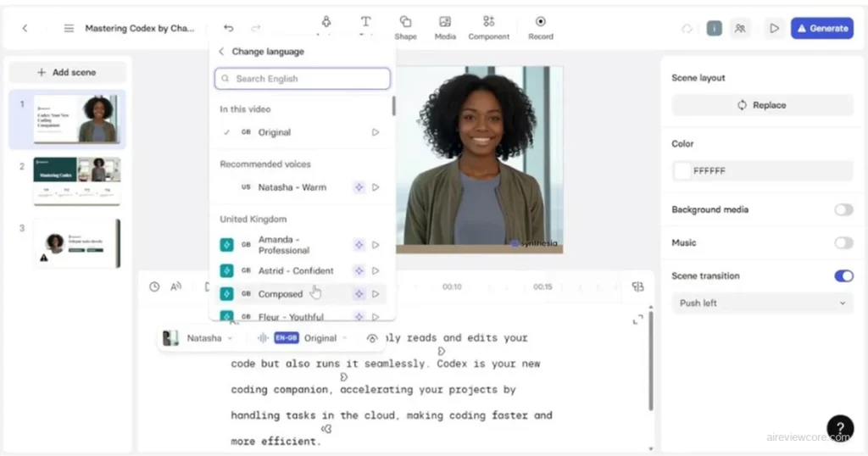Click the avatar in the video canvas
868x456 pixels.
coord(480,160)
